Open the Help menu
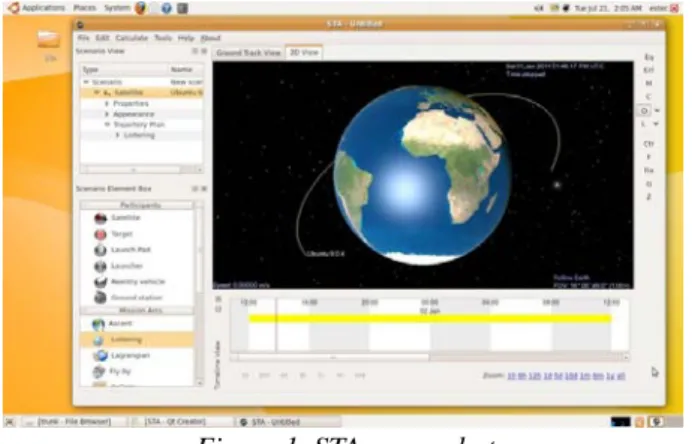692x444 pixels. click(186, 38)
